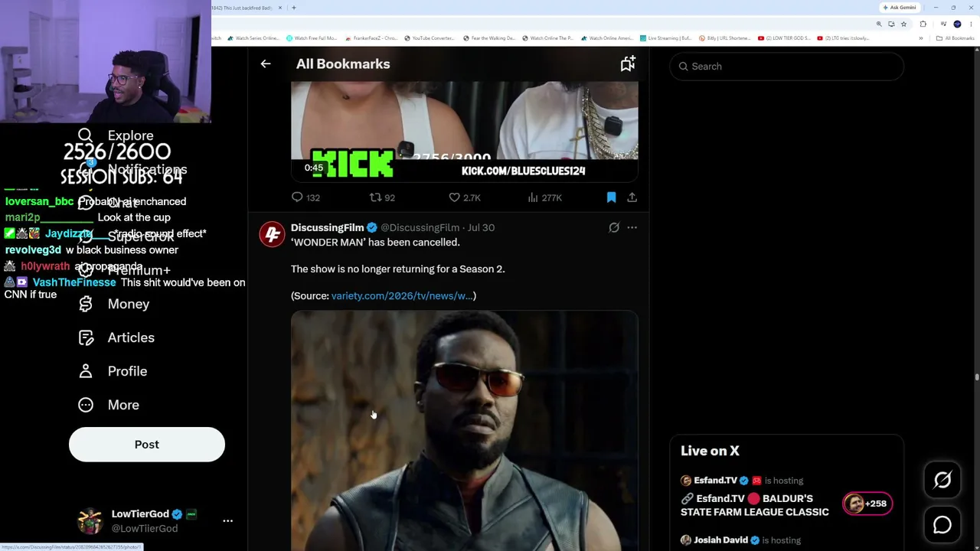Open Articles in the sidebar
Viewport: 980px width, 551px height.
tap(131, 337)
